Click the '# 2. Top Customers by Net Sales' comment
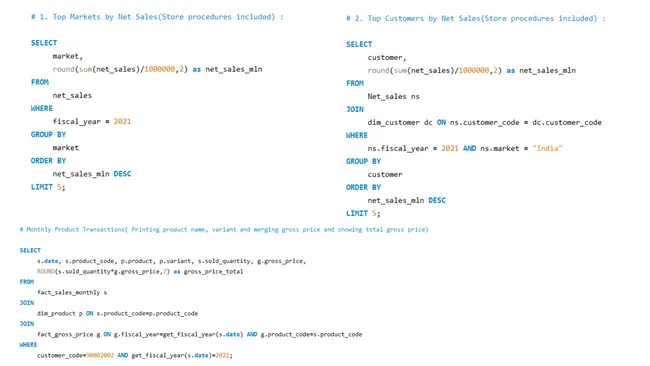 pos(476,19)
